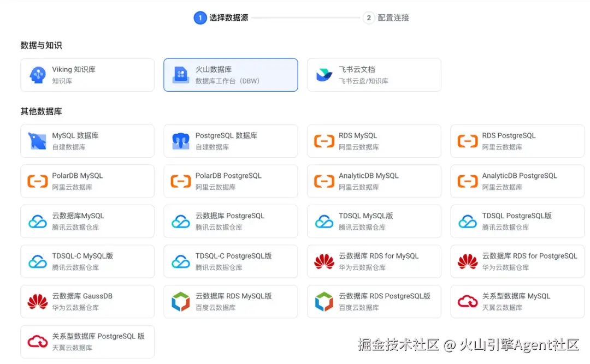Screen dimensions: 590x364
Task: Choose the 飞书云文档 title text
Action: (357, 69)
